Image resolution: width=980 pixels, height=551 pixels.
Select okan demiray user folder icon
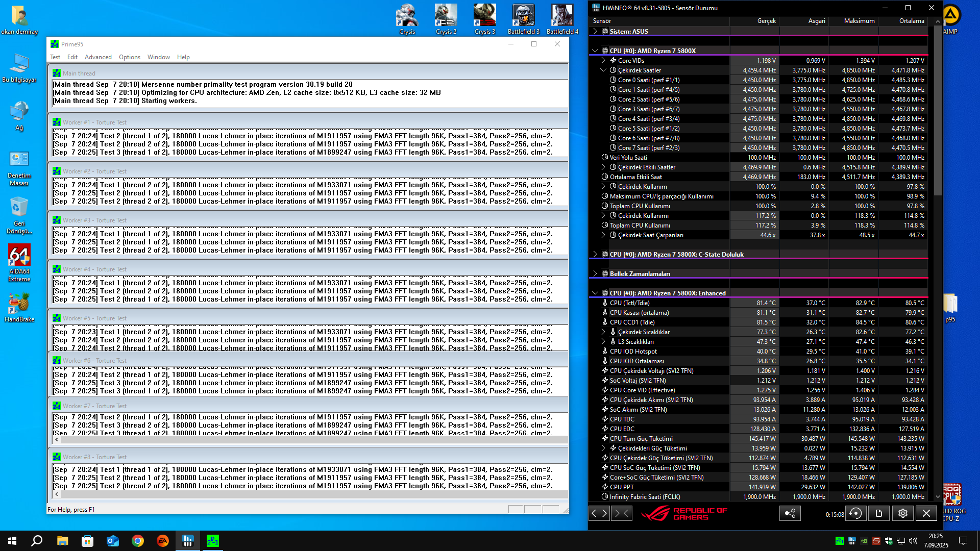[x=19, y=20]
